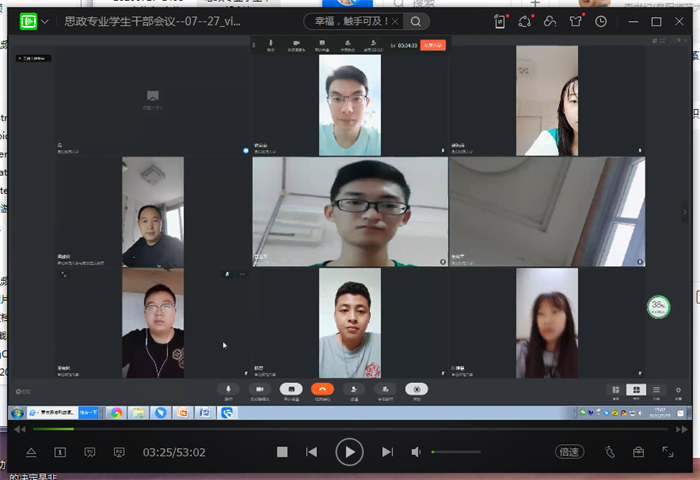Click the eject open-file icon
700x480 pixels.
tap(31, 452)
